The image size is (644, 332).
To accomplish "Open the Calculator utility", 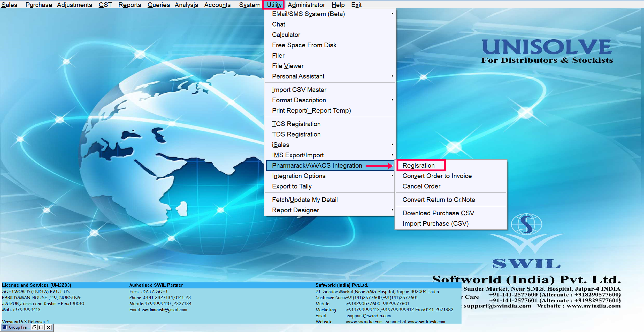I will pyautogui.click(x=330, y=35).
